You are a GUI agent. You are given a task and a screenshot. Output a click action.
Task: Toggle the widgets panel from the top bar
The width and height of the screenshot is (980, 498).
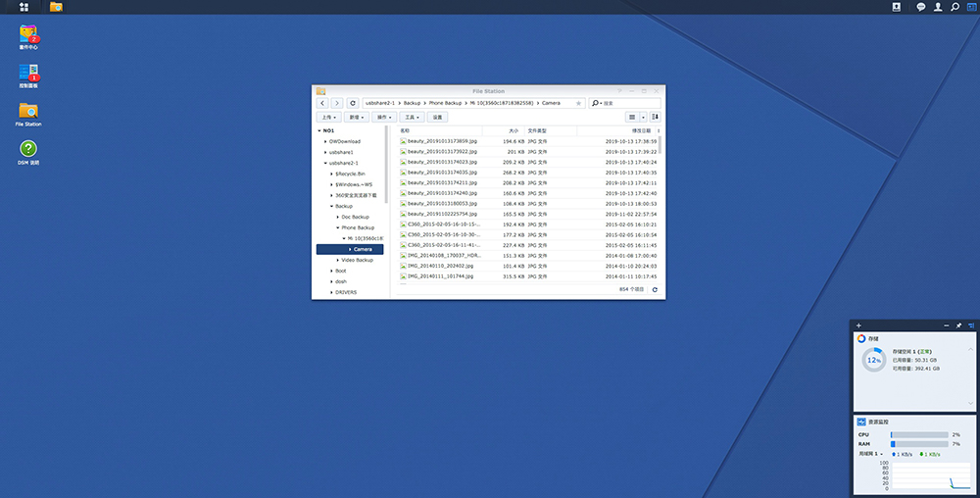[971, 7]
